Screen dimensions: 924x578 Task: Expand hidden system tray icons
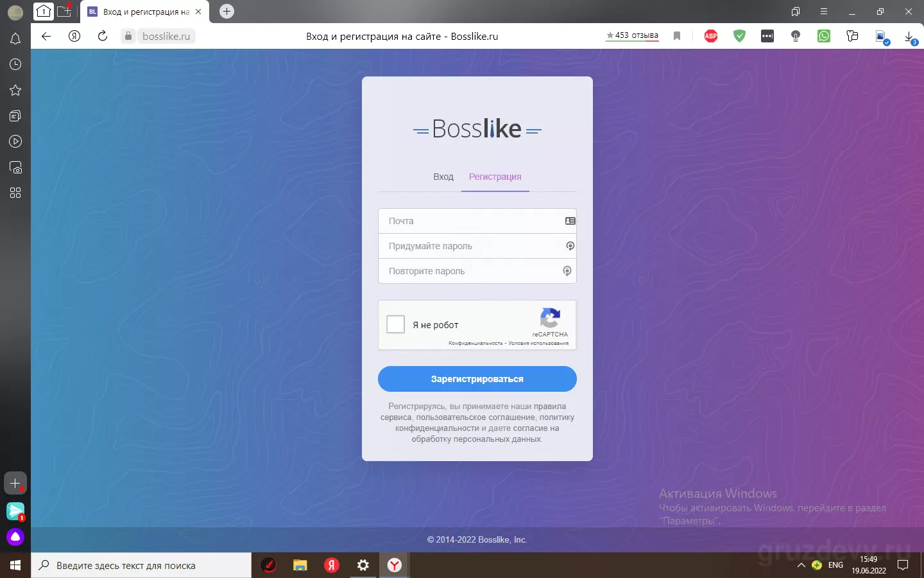[x=801, y=565]
